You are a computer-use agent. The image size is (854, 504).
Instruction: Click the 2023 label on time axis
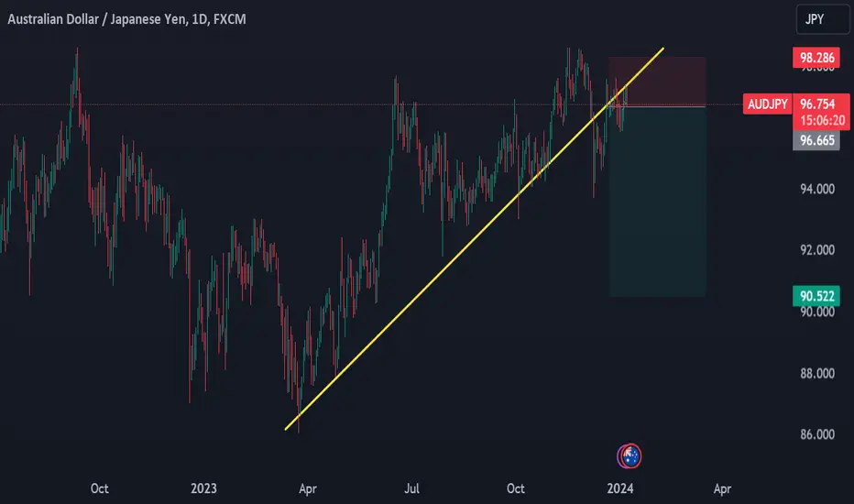203,488
